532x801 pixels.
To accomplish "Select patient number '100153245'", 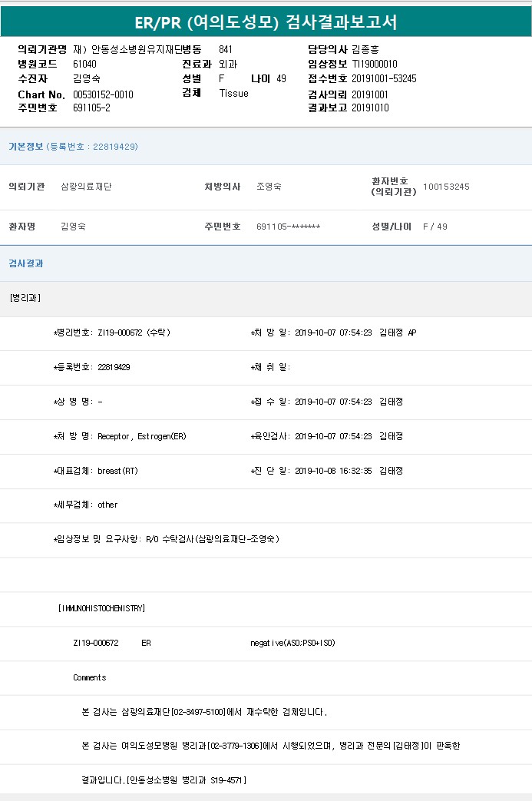I will [446, 187].
